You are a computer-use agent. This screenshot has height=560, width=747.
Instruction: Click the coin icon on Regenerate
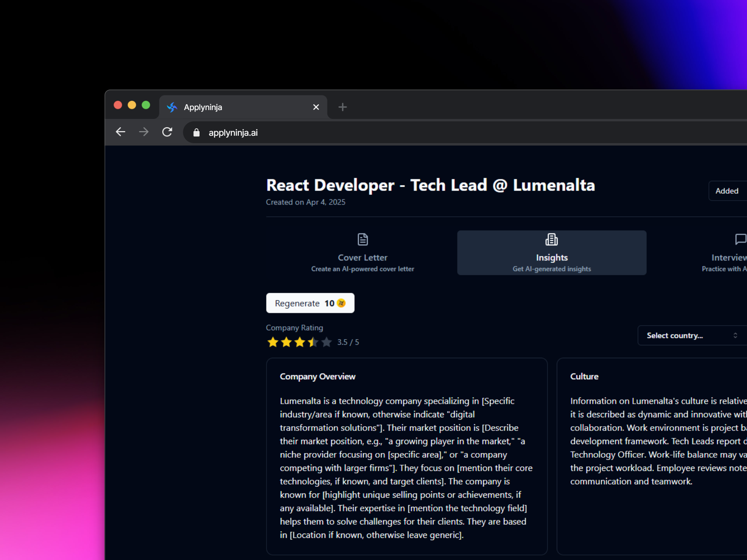341,303
